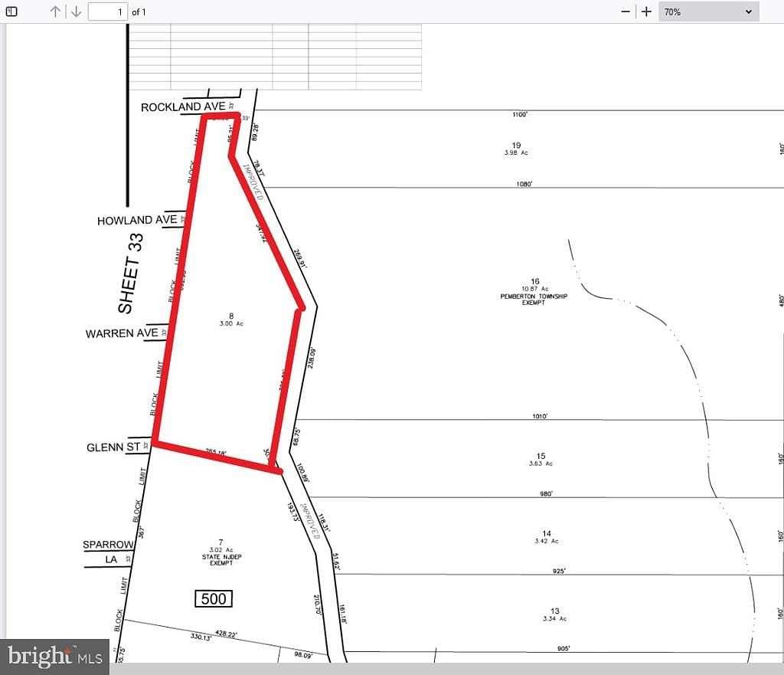The image size is (784, 675).
Task: Select the zoom percentage chevron arrow
Action: click(x=748, y=11)
